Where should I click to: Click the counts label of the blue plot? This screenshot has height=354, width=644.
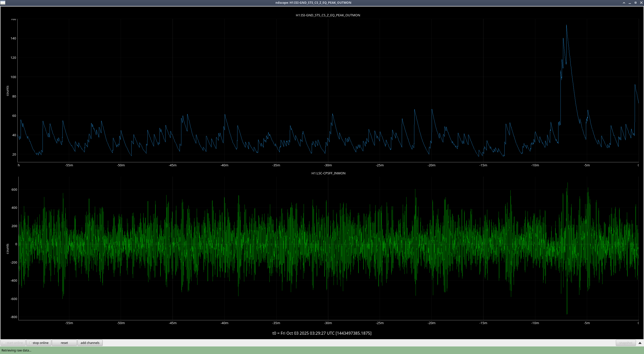pyautogui.click(x=8, y=91)
